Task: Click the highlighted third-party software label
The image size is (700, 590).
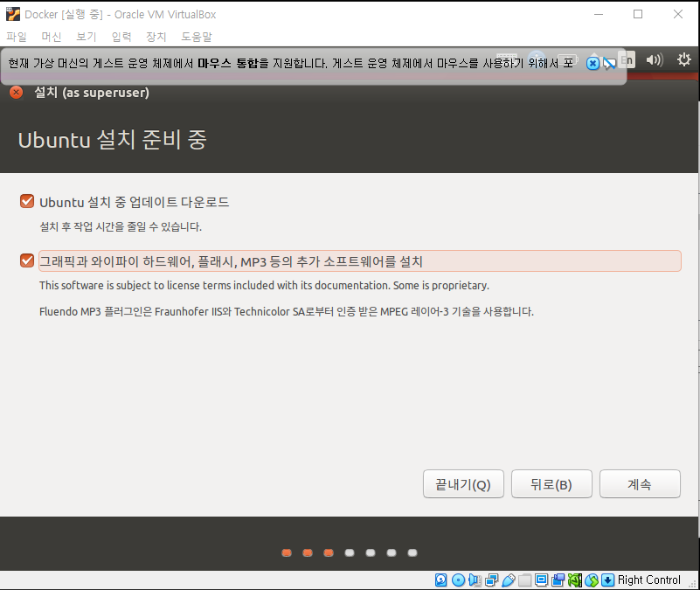Action: 360,260
